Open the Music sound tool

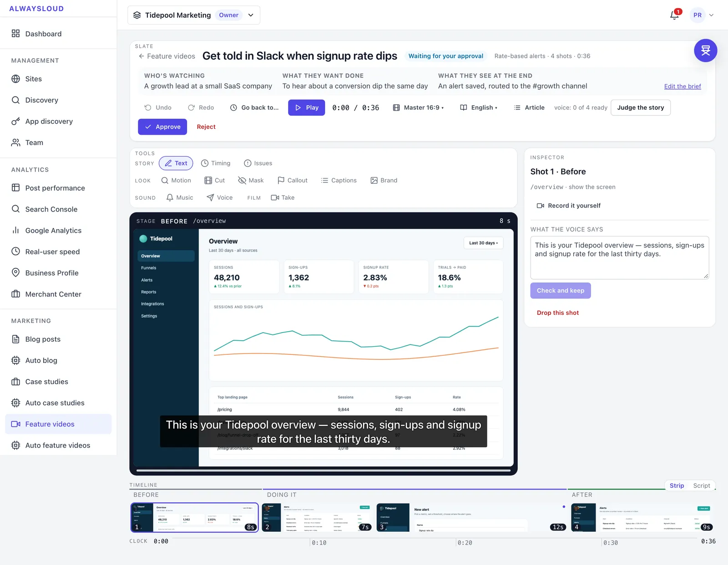click(180, 197)
